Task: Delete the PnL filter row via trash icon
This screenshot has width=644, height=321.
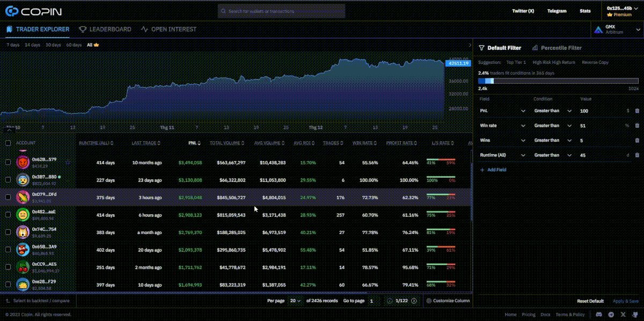Action: click(x=637, y=111)
